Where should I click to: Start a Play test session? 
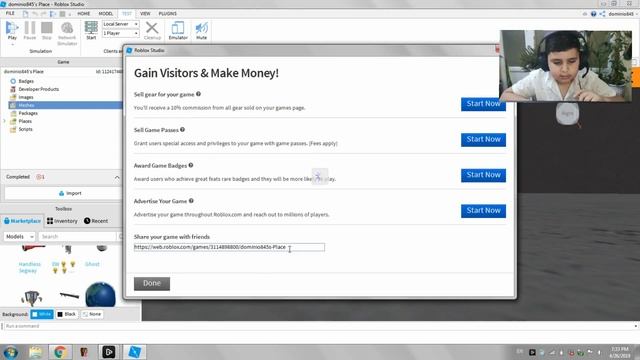pos(12,31)
